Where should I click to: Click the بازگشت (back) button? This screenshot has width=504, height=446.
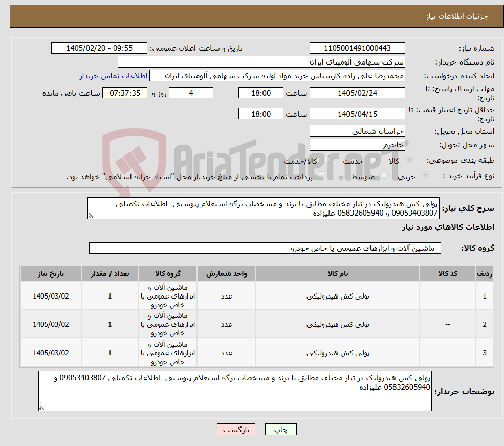236,430
